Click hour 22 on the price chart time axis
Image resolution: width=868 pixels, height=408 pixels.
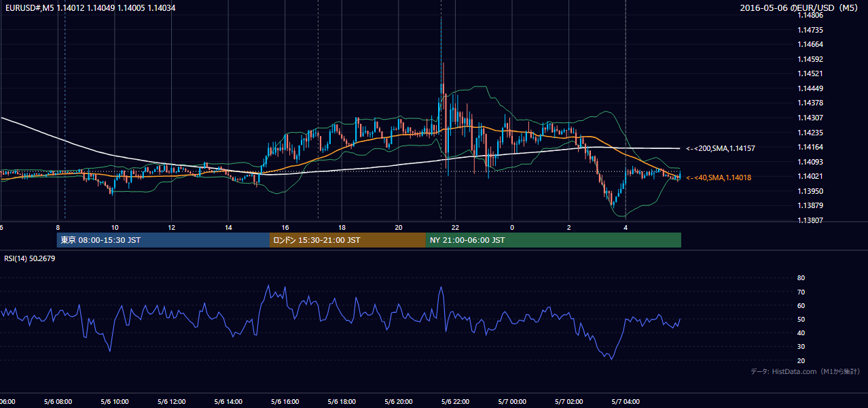455,227
